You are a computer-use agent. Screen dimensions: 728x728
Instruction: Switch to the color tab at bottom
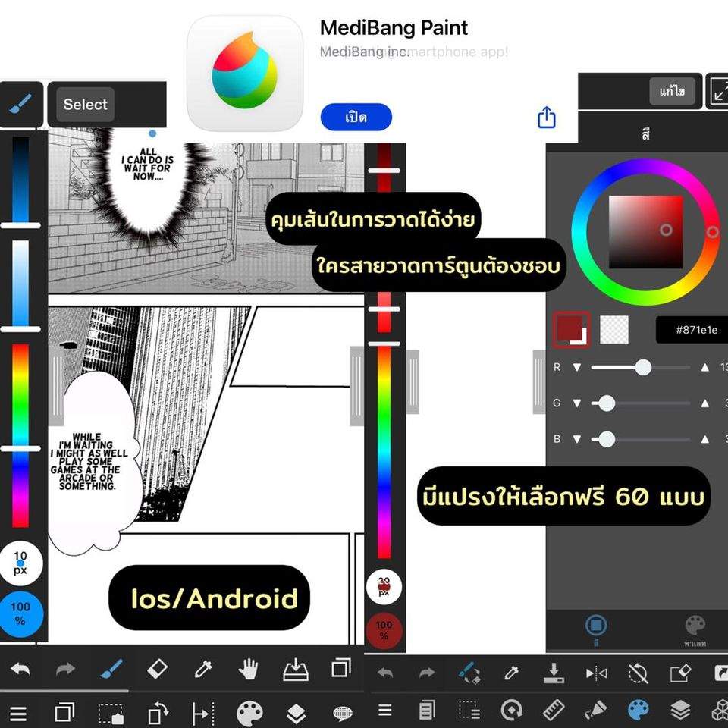click(596, 630)
